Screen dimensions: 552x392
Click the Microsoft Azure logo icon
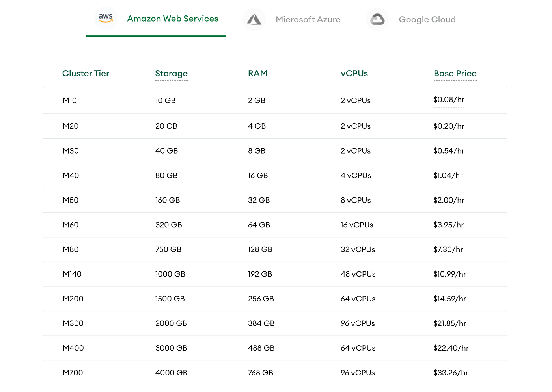[x=254, y=19]
